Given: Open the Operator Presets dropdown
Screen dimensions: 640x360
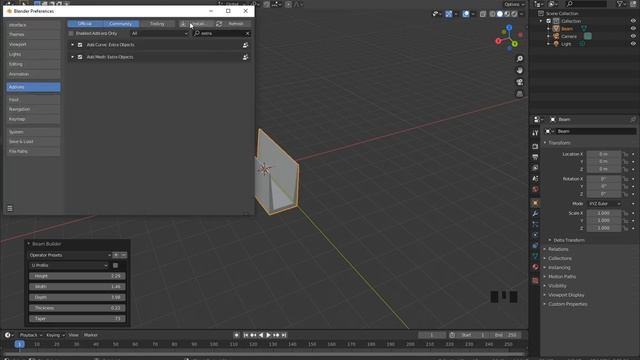Looking at the screenshot, I should pos(69,255).
